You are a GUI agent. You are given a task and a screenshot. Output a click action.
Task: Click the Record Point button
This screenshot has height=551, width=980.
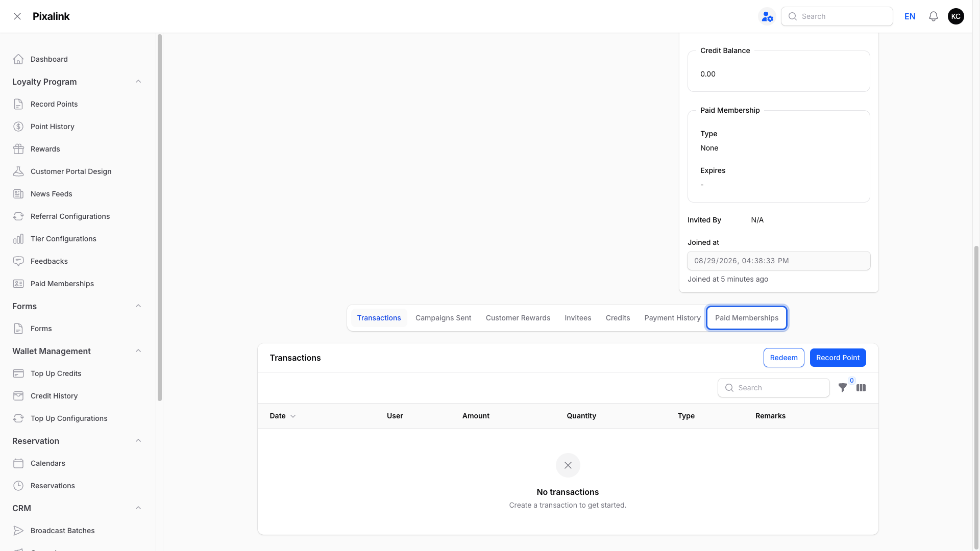point(838,358)
